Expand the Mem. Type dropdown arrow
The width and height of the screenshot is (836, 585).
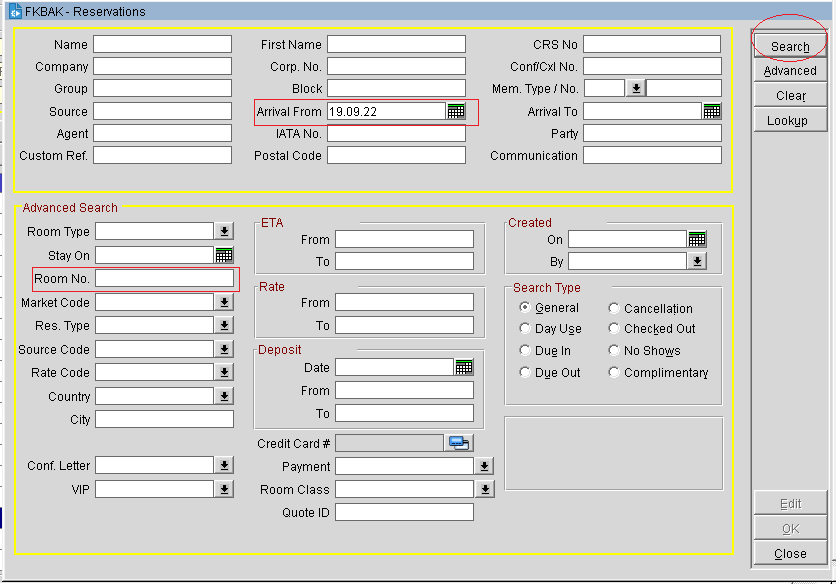[635, 88]
